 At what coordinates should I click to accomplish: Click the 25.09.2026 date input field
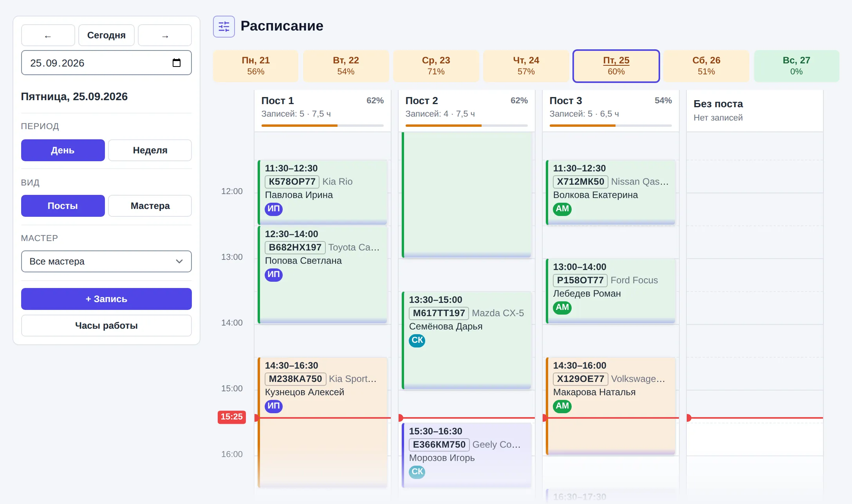[106, 63]
